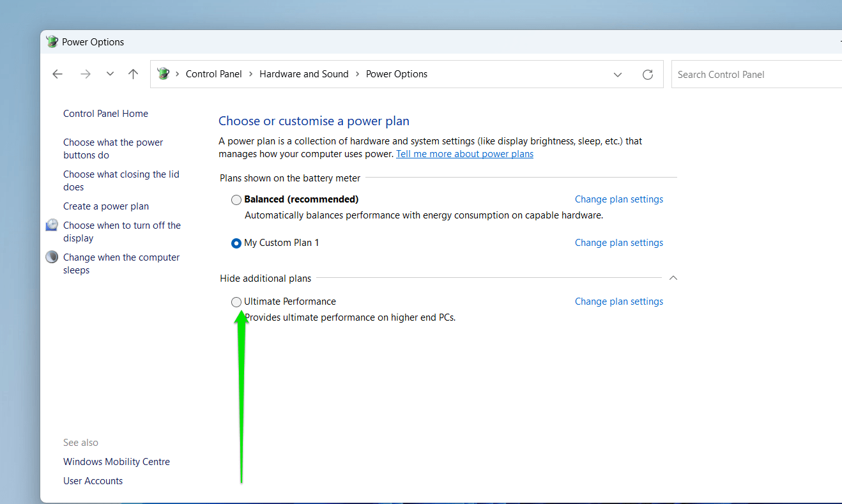Click the sleep moon icon
This screenshot has height=504, width=842.
[52, 257]
